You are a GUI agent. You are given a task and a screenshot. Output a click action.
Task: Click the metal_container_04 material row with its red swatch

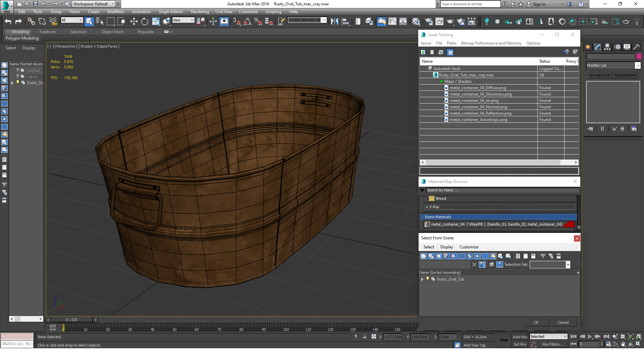(499, 224)
